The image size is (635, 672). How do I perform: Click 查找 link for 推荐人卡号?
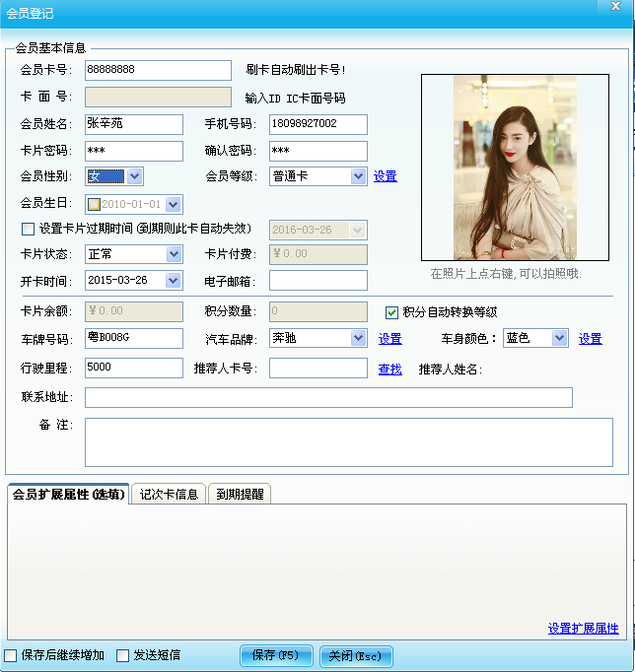click(390, 369)
